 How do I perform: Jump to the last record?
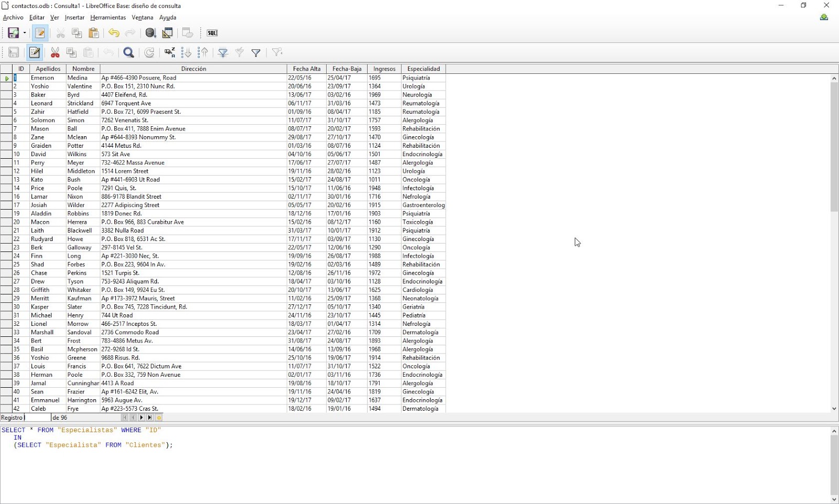point(149,418)
